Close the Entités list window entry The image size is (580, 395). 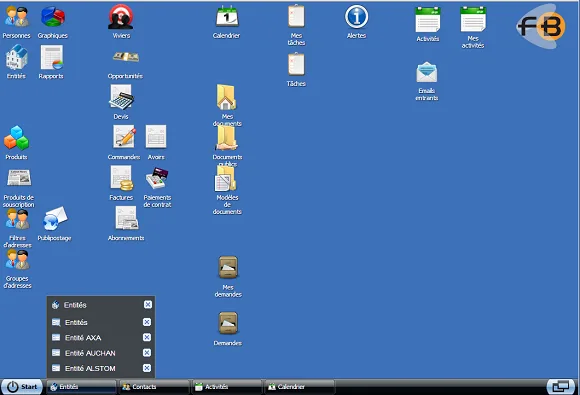coord(147,322)
